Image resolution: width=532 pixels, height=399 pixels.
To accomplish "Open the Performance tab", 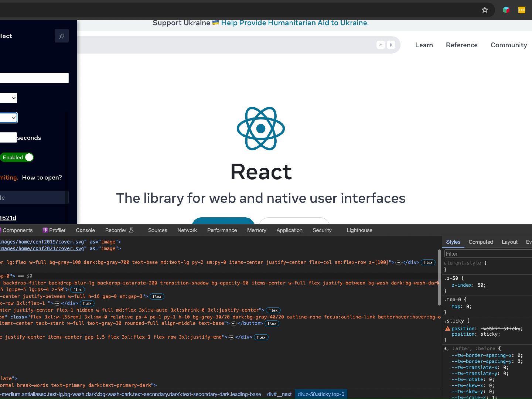I will (222, 230).
